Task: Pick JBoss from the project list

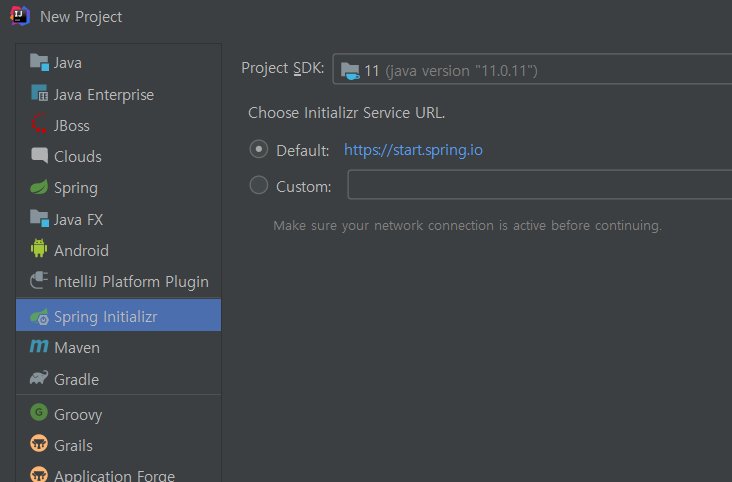Action: click(119, 125)
